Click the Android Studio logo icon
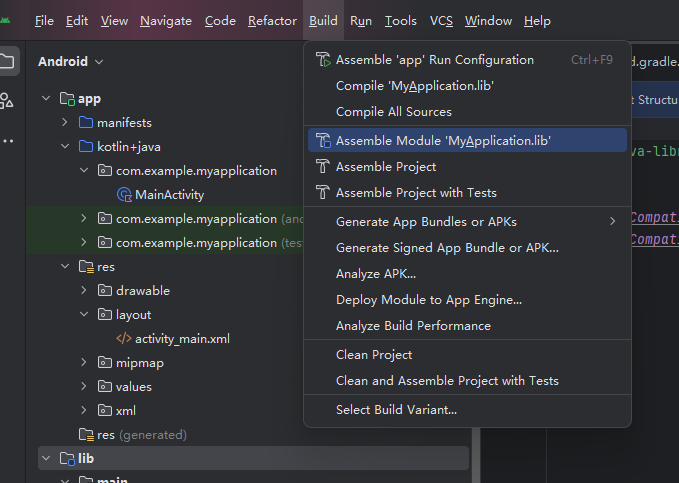This screenshot has width=679, height=483. (7, 20)
